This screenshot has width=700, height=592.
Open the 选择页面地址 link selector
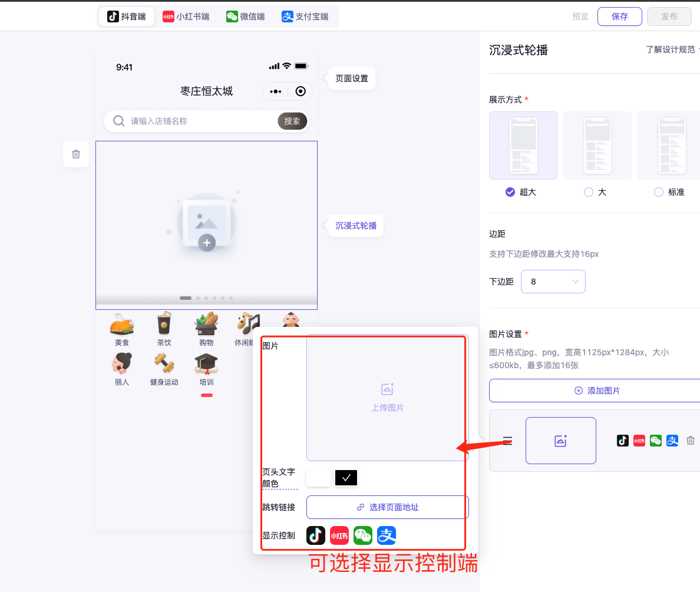point(387,507)
